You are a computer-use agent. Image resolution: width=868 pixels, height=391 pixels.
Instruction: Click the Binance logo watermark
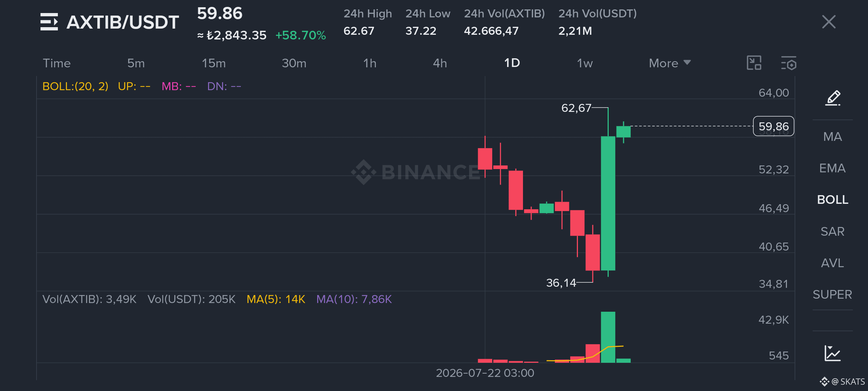point(416,172)
